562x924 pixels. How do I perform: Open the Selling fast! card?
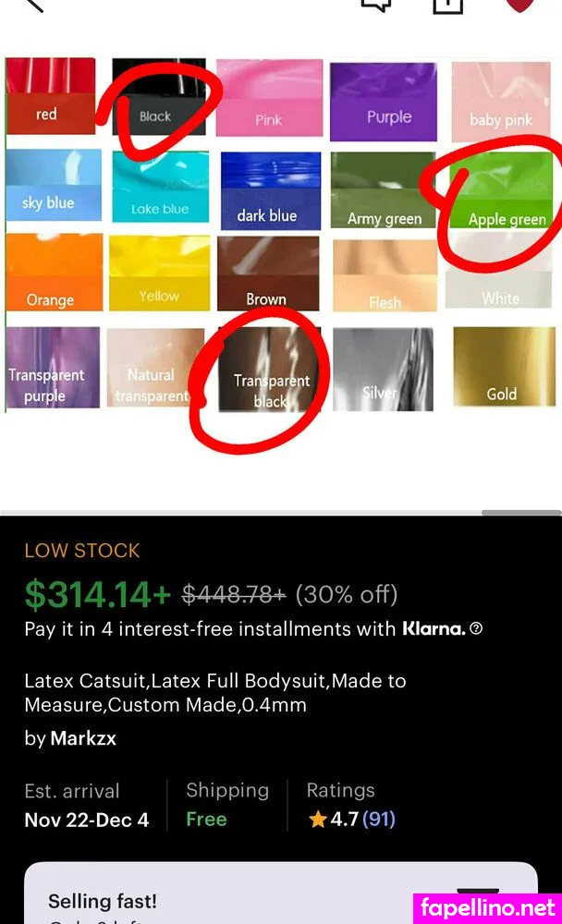pyautogui.click(x=281, y=893)
